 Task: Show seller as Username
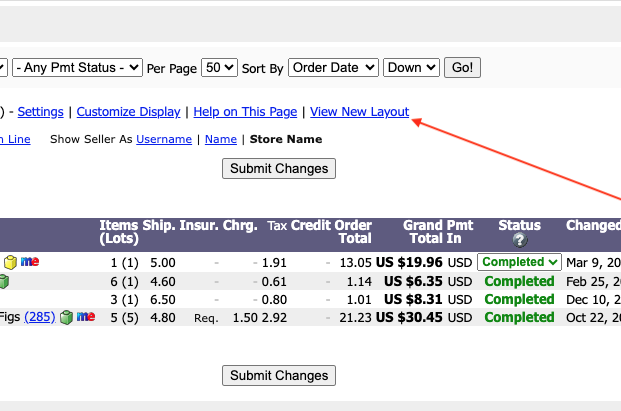[x=164, y=139]
